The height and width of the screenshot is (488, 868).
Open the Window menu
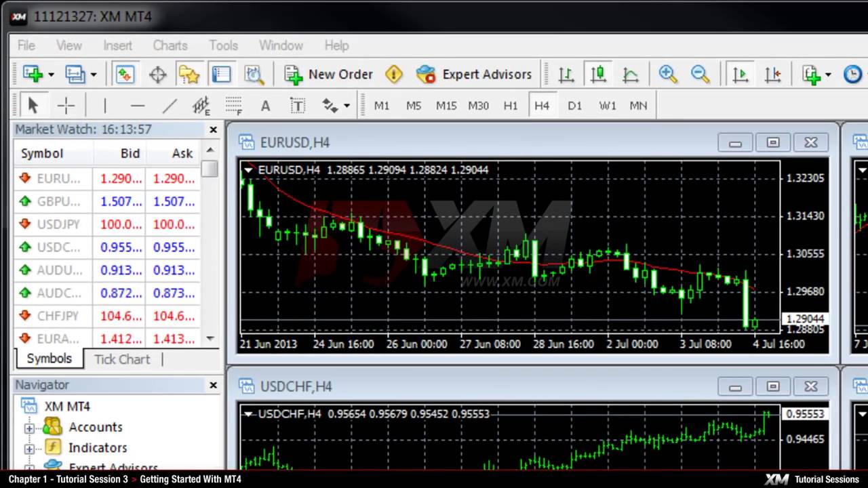coord(281,45)
